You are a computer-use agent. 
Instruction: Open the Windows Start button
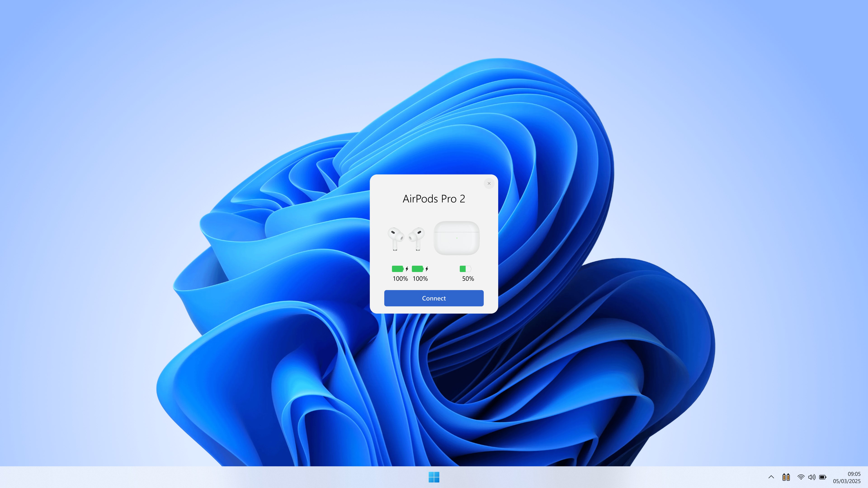pos(434,476)
